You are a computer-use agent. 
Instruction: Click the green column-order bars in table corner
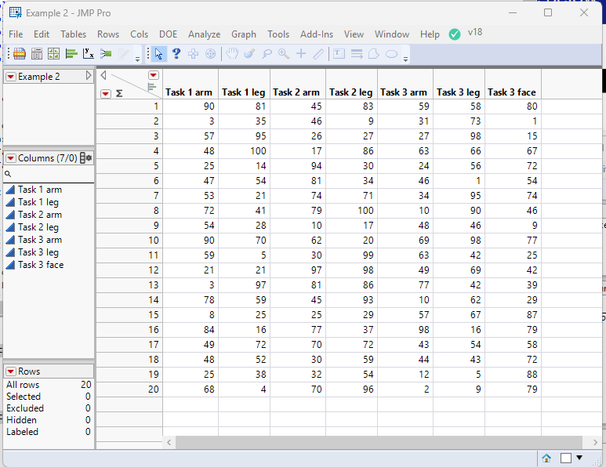coord(152,87)
